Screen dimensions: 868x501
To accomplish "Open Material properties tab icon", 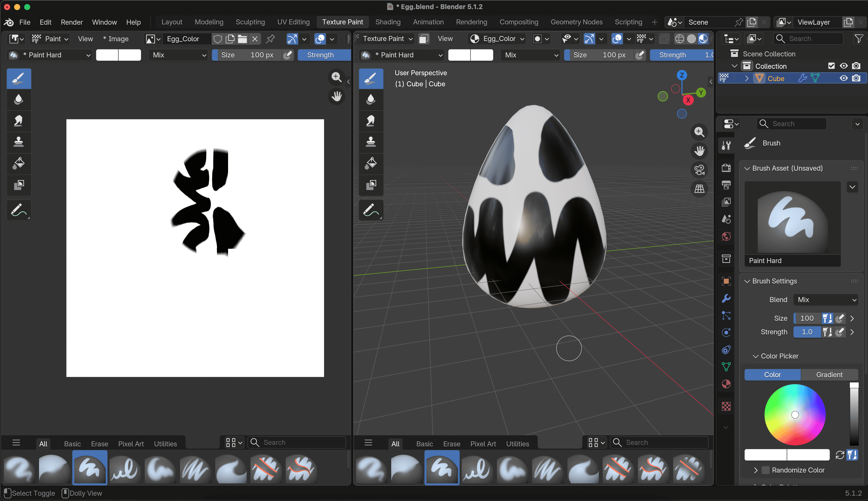I will click(x=726, y=384).
